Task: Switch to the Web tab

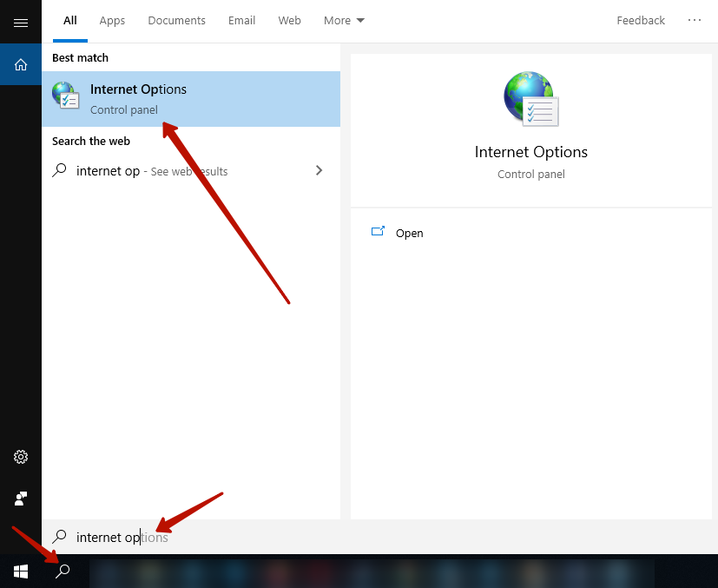Action: click(289, 21)
